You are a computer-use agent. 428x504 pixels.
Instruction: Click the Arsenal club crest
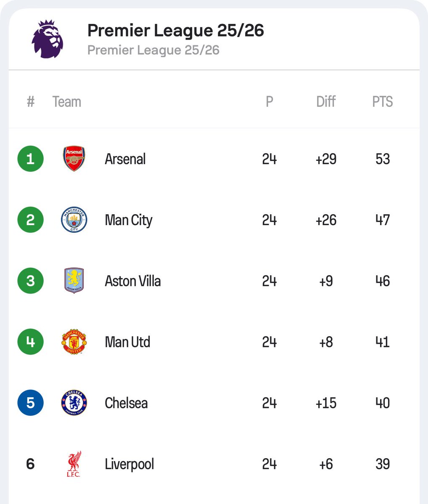[x=74, y=159]
